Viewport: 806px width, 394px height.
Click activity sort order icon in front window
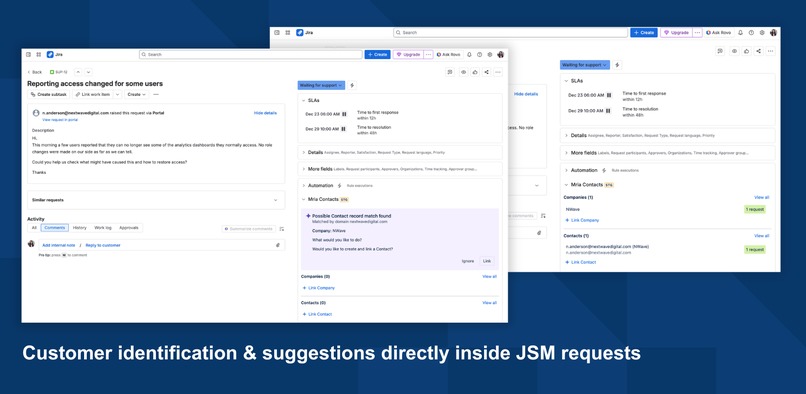282,229
